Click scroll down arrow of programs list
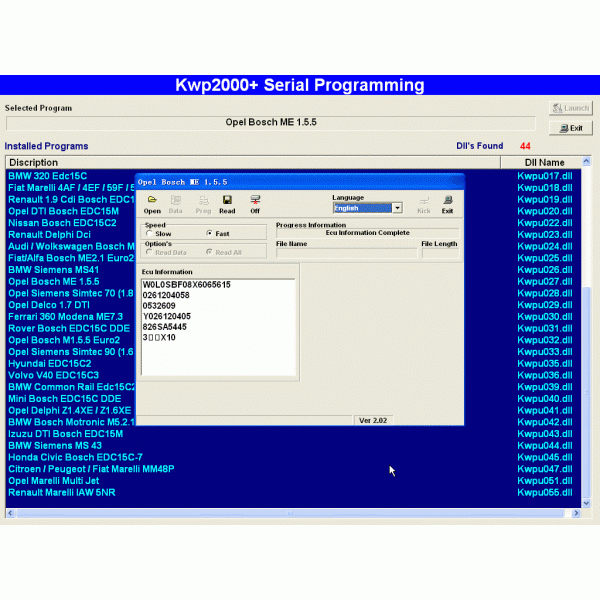Image resolution: width=600 pixels, height=600 pixels. pyautogui.click(x=586, y=503)
